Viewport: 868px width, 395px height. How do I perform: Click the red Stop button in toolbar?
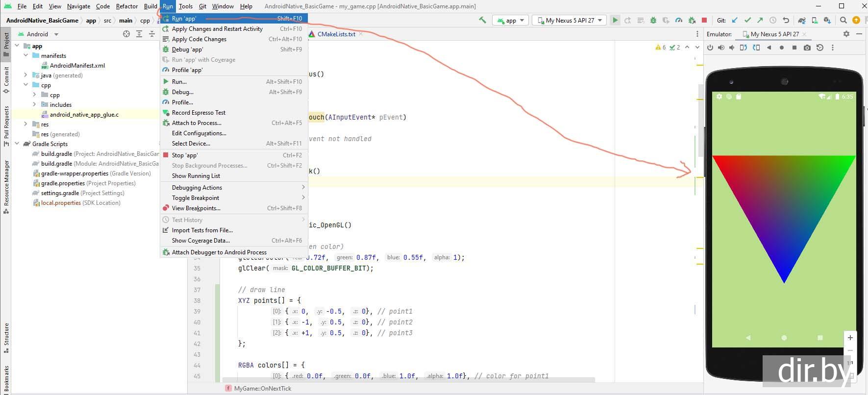(x=704, y=20)
